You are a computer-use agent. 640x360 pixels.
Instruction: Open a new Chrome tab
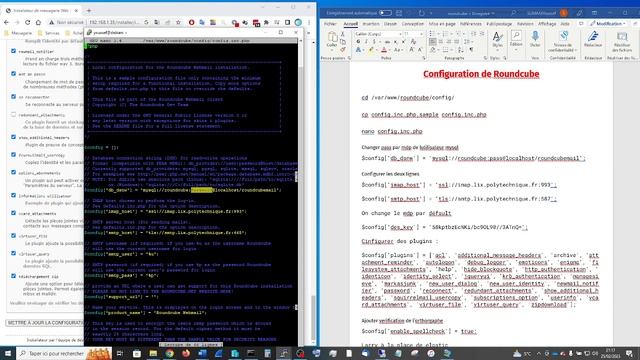pyautogui.click(x=89, y=10)
